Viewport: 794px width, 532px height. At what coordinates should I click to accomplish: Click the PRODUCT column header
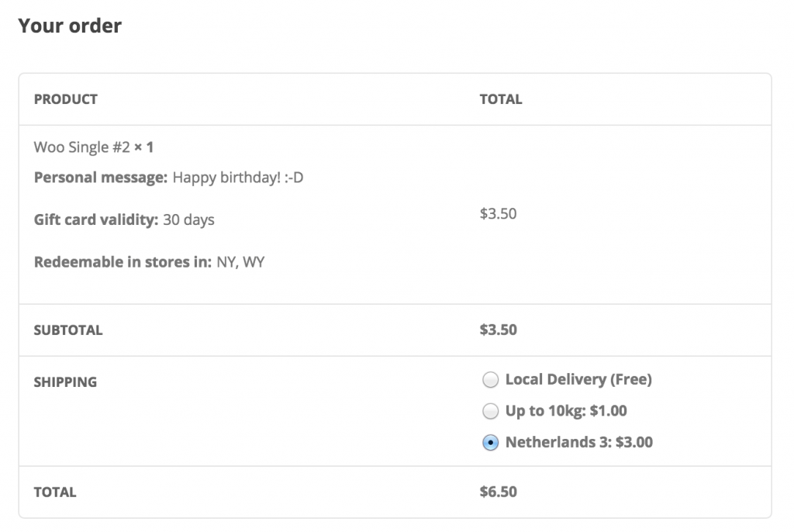pyautogui.click(x=65, y=99)
